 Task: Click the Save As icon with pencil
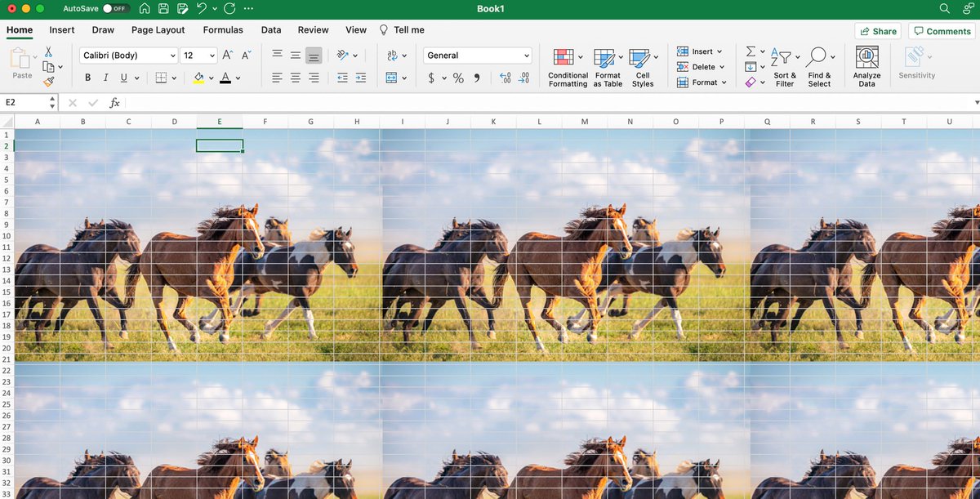click(182, 8)
